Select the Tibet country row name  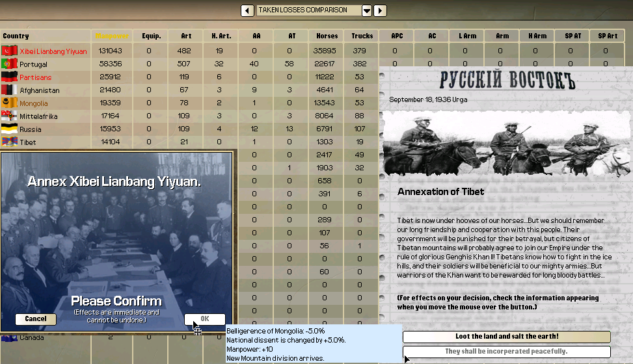(28, 142)
